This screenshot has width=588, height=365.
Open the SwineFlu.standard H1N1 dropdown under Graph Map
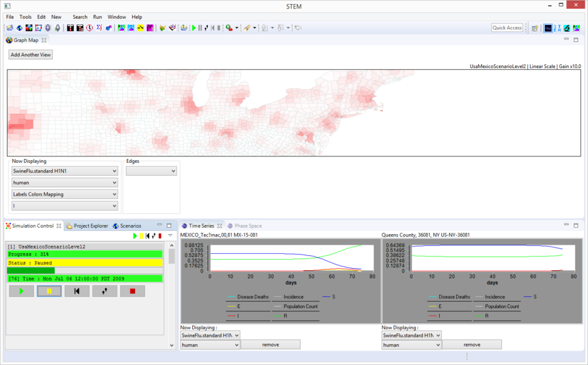[64, 171]
